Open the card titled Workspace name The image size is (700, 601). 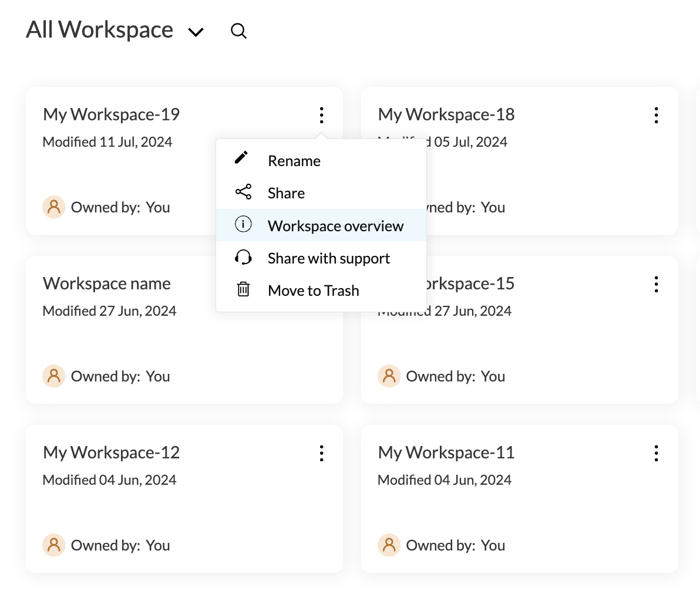pyautogui.click(x=107, y=283)
